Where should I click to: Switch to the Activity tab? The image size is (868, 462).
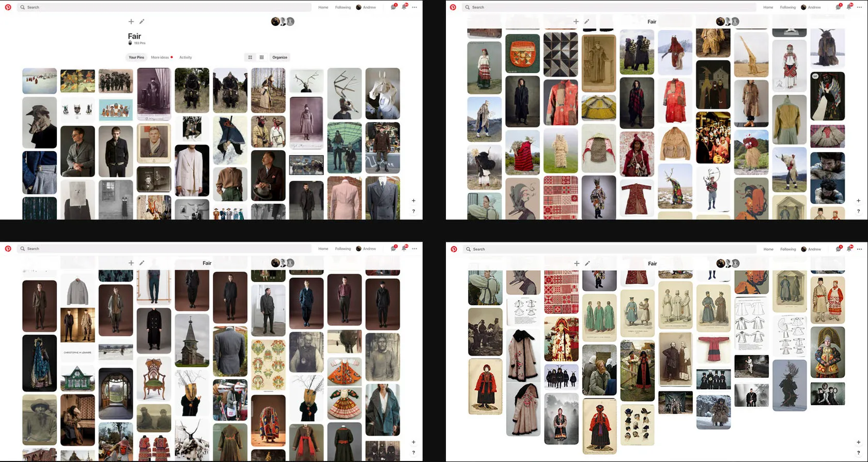[185, 57]
